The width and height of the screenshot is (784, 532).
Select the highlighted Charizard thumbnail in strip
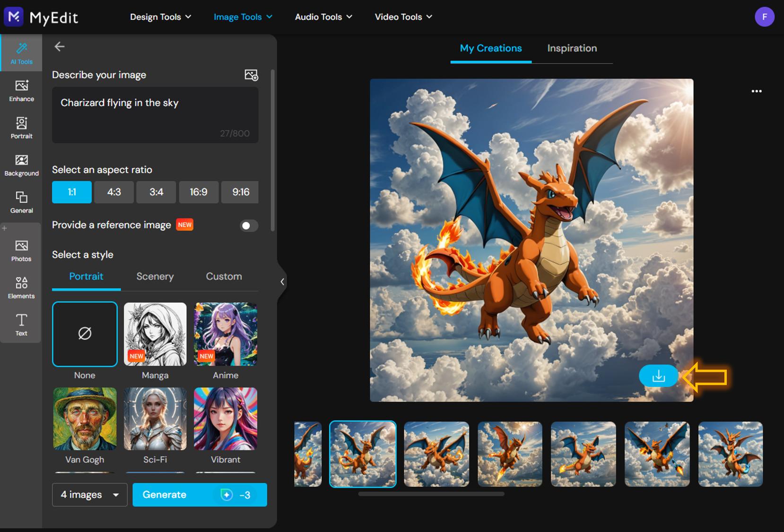click(x=363, y=454)
